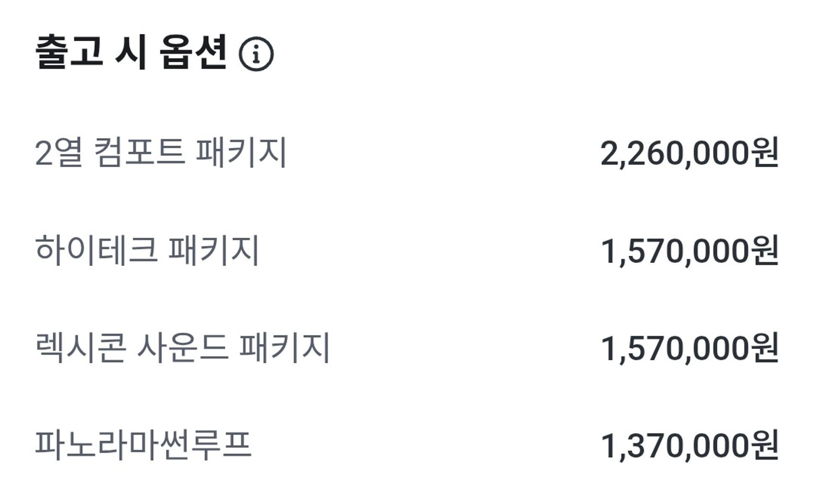Click the info icon beside 출고 시 옵션

tap(256, 54)
